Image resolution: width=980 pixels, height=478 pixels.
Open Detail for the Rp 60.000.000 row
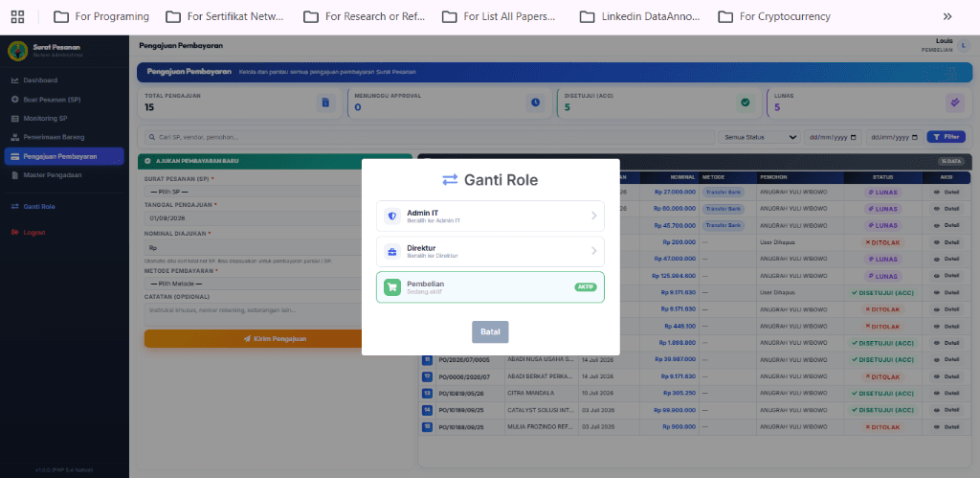click(947, 208)
